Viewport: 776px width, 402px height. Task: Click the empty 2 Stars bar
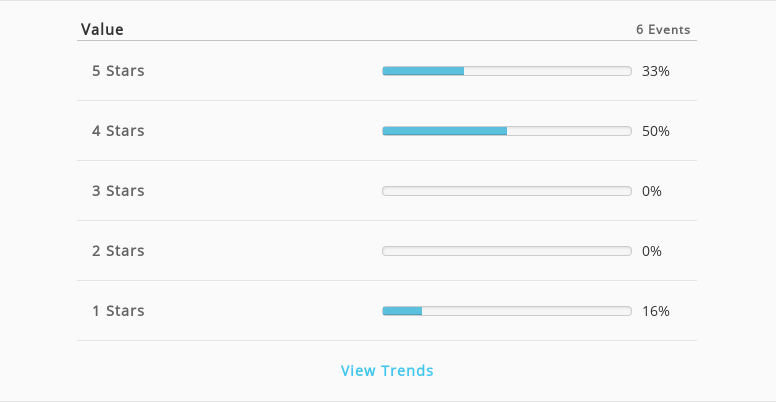(507, 251)
